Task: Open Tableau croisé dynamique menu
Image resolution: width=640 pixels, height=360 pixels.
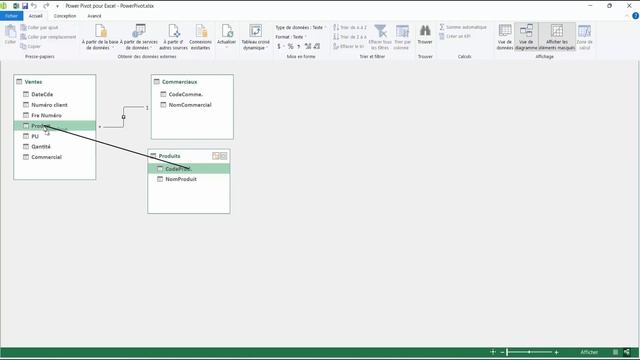Action: 255,37
